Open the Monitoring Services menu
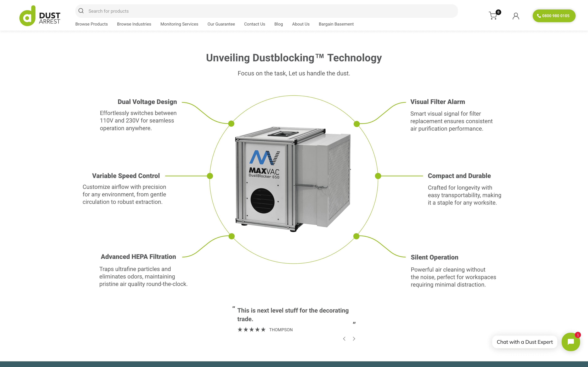This screenshot has width=588, height=367. (x=179, y=24)
